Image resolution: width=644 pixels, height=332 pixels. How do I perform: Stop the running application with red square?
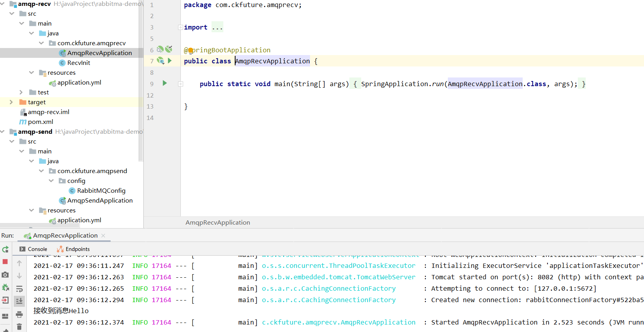[5, 262]
